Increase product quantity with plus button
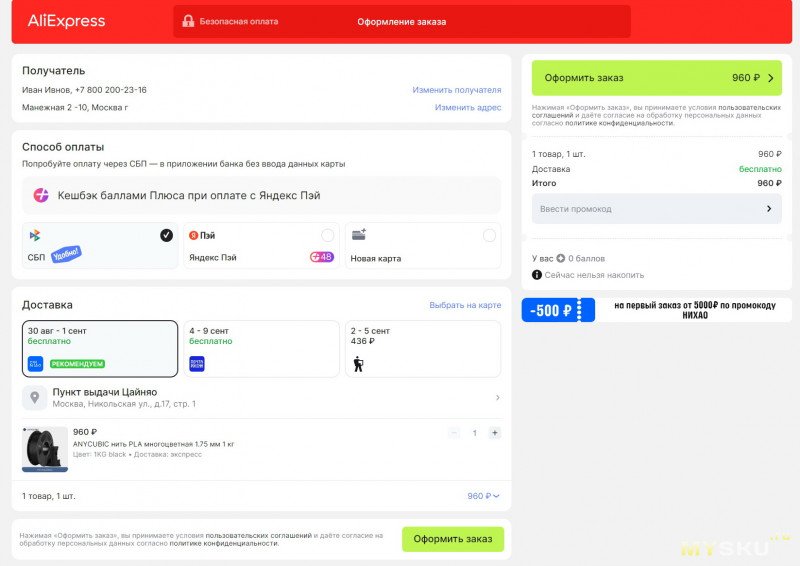 click(x=494, y=433)
